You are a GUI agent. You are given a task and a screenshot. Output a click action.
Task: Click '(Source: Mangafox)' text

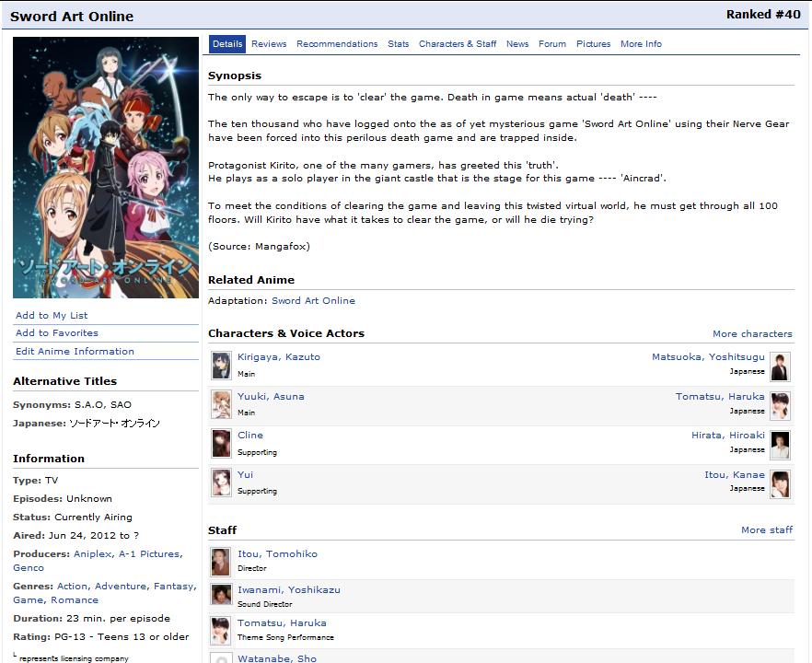259,247
